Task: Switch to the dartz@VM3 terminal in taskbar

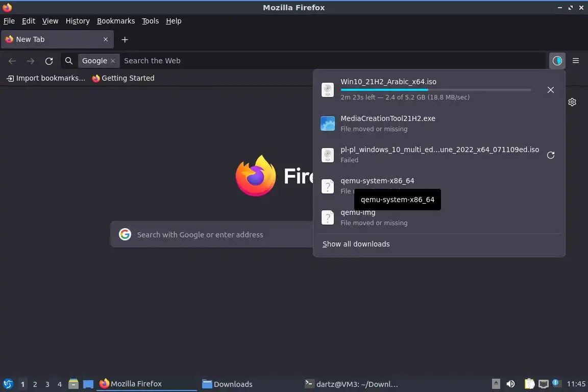Action: pyautogui.click(x=351, y=384)
